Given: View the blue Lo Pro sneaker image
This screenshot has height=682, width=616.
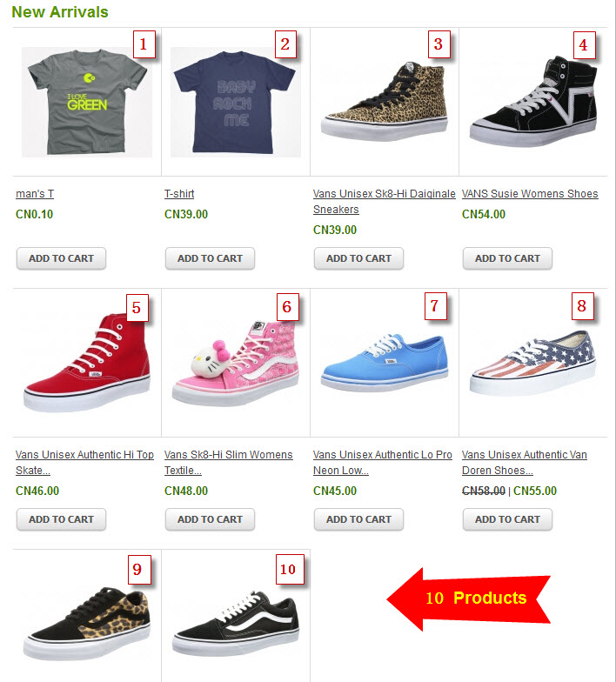Looking at the screenshot, I should [385, 362].
